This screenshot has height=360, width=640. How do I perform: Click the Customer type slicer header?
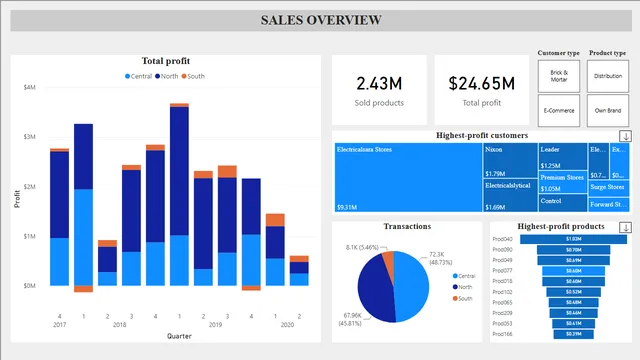[558, 53]
